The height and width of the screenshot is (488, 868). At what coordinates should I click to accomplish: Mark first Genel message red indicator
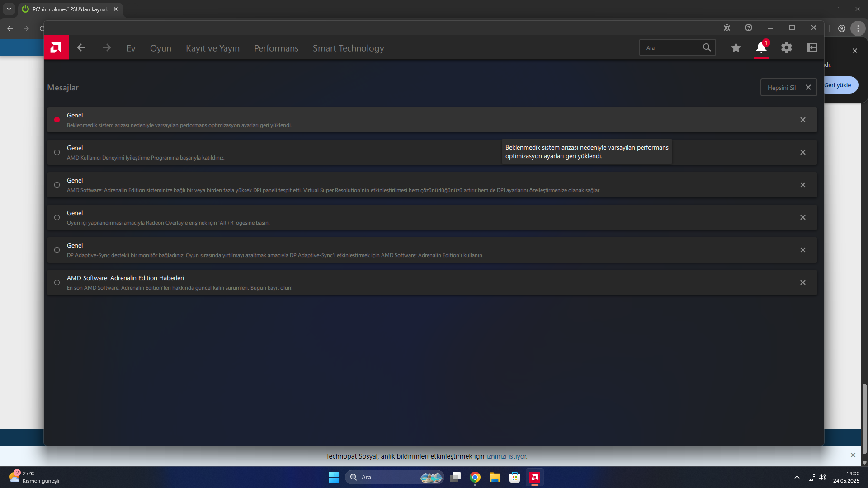tap(57, 120)
